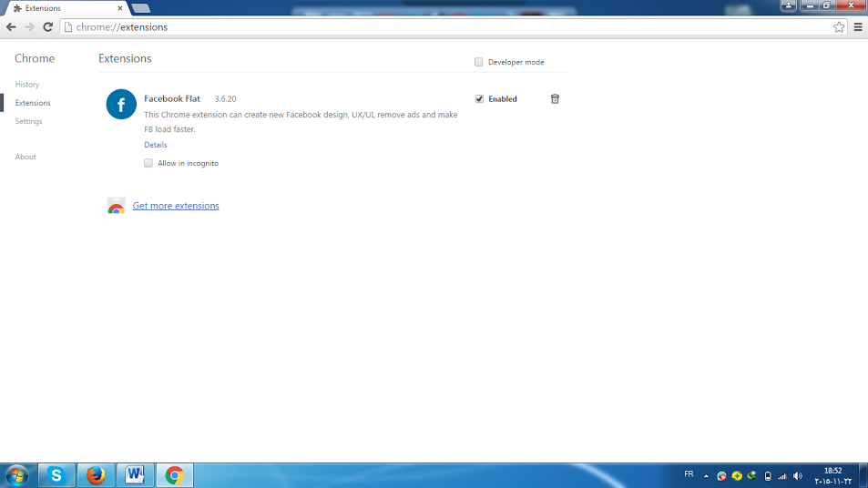Launch Skype from the taskbar
This screenshot has width=868, height=488.
tap(56, 475)
